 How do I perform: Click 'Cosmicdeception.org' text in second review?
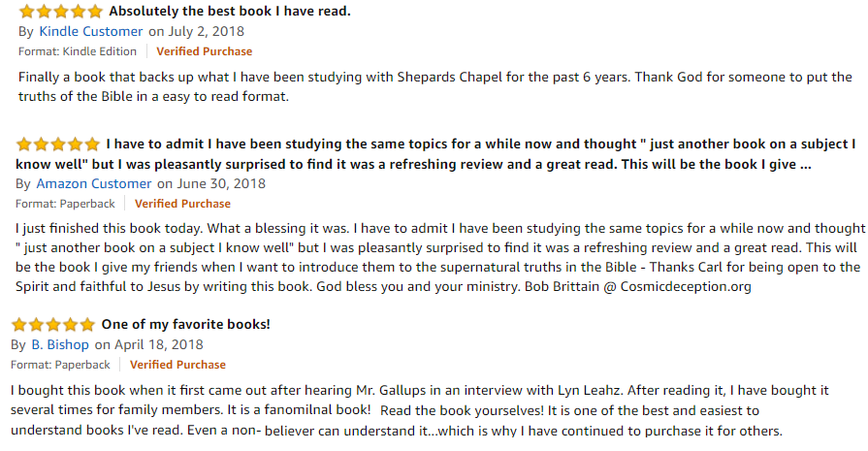686,287
